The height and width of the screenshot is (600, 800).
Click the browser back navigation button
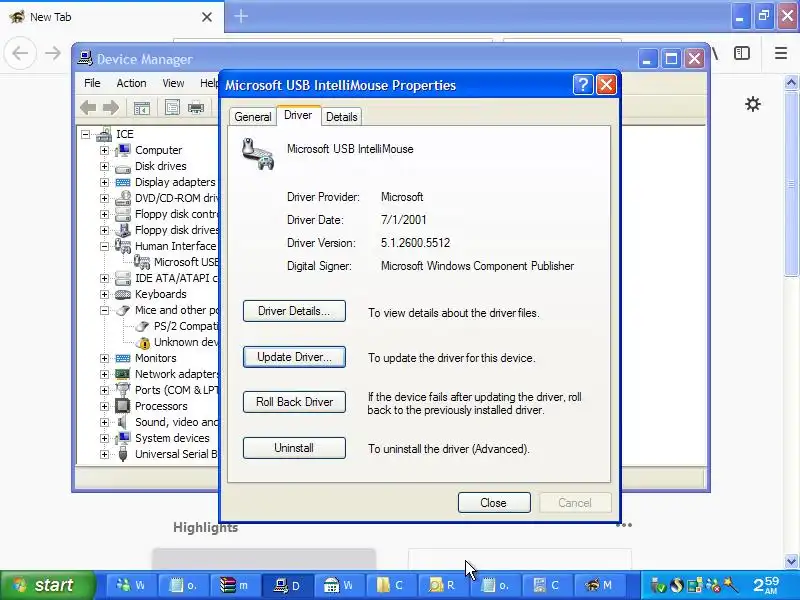(20, 53)
